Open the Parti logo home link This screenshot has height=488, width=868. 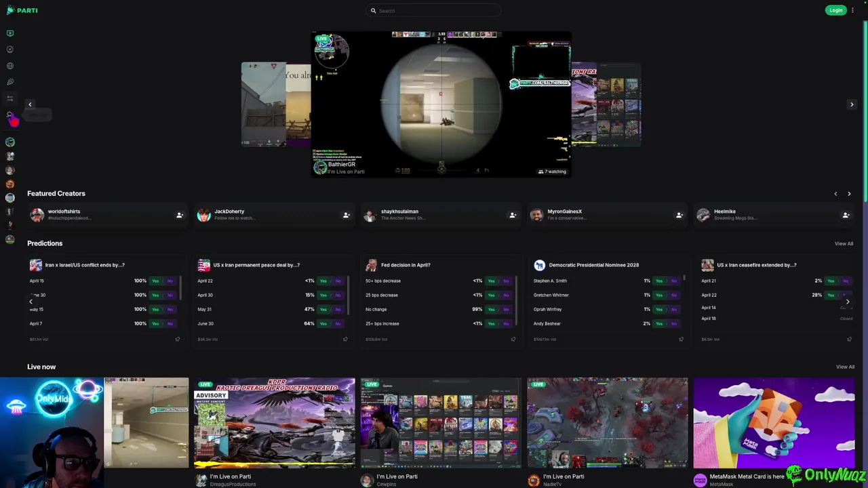[22, 10]
